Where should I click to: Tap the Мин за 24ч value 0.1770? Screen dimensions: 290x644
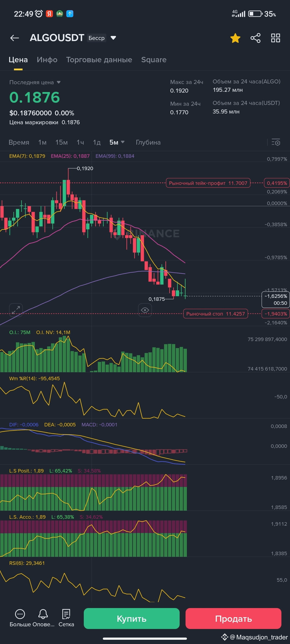(x=179, y=112)
